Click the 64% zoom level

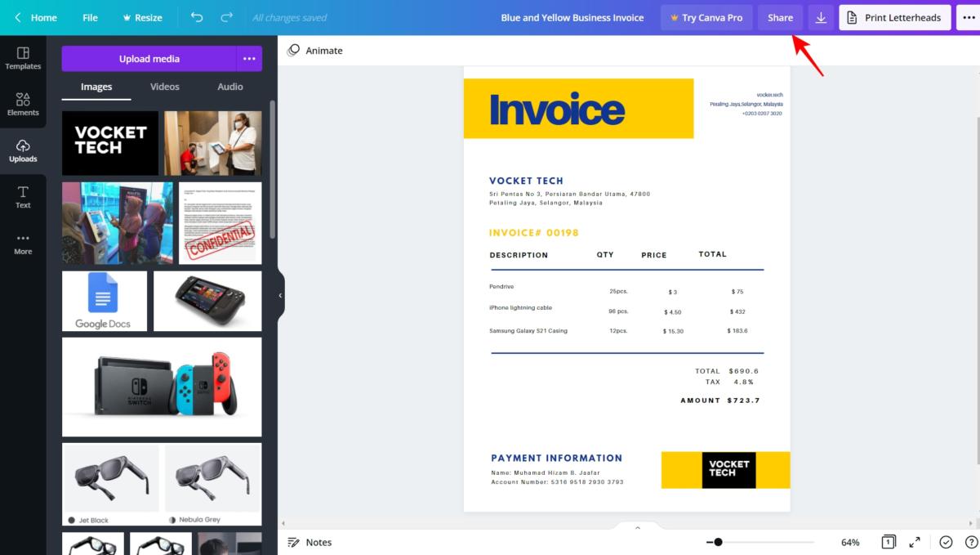click(x=850, y=542)
